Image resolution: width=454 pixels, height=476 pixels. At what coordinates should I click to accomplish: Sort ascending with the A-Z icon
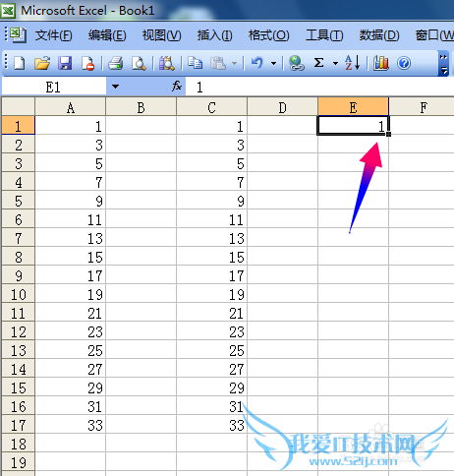(353, 63)
